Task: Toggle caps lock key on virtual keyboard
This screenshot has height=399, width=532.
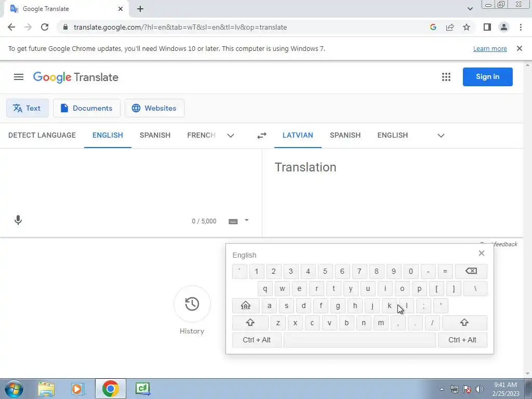Action: (x=246, y=305)
